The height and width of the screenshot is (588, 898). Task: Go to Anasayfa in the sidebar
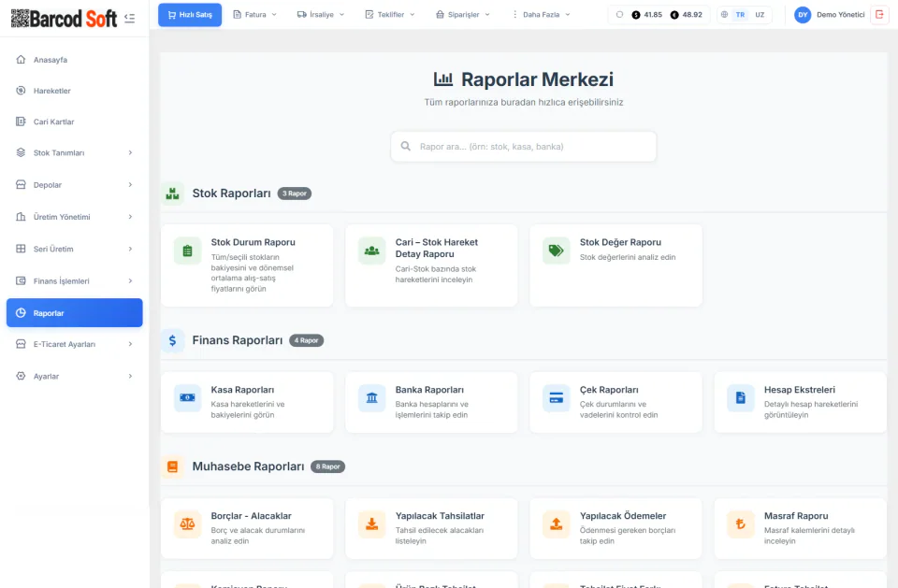pos(75,60)
